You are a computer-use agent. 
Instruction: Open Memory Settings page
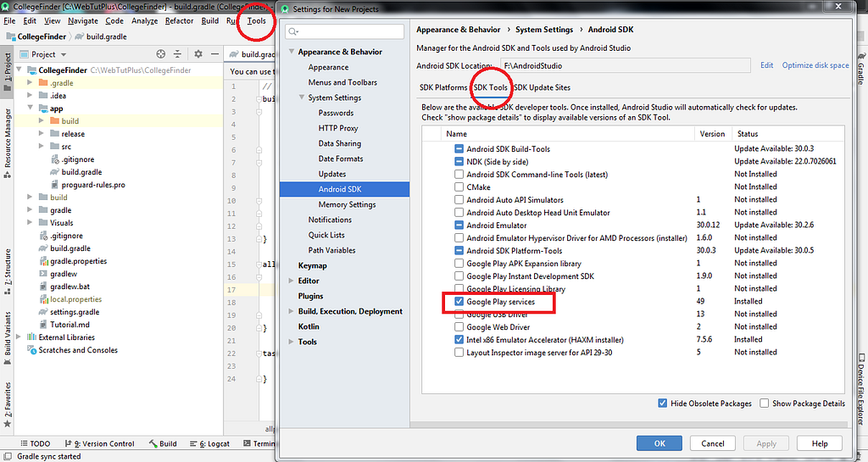347,204
